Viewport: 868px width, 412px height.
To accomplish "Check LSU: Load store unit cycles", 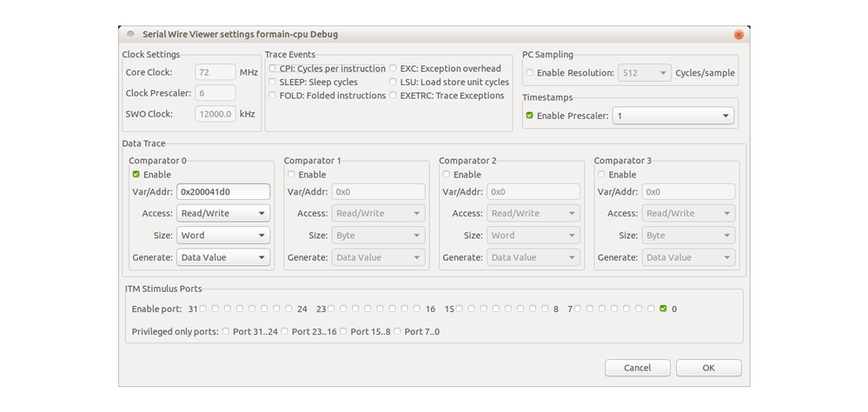I will (x=393, y=82).
